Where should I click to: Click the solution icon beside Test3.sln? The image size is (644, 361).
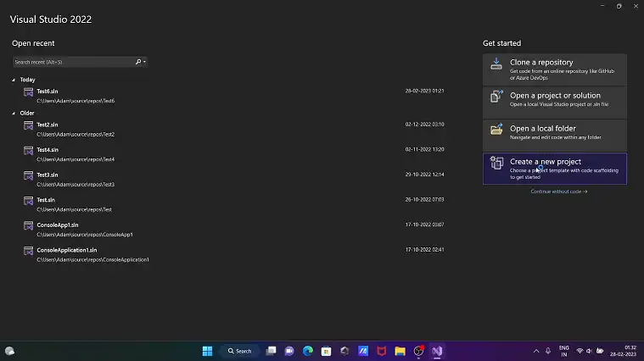pyautogui.click(x=28, y=175)
